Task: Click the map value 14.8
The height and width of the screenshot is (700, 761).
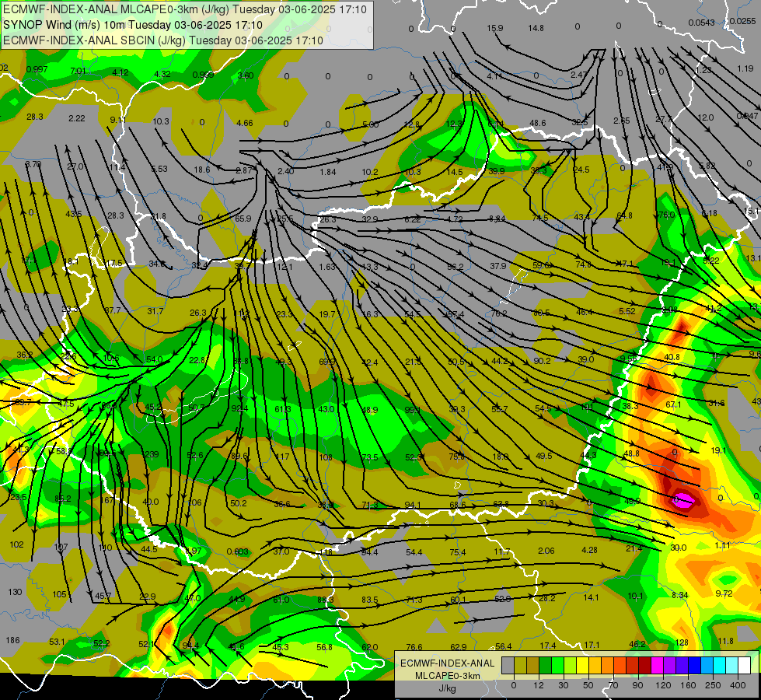Action: pos(536,28)
